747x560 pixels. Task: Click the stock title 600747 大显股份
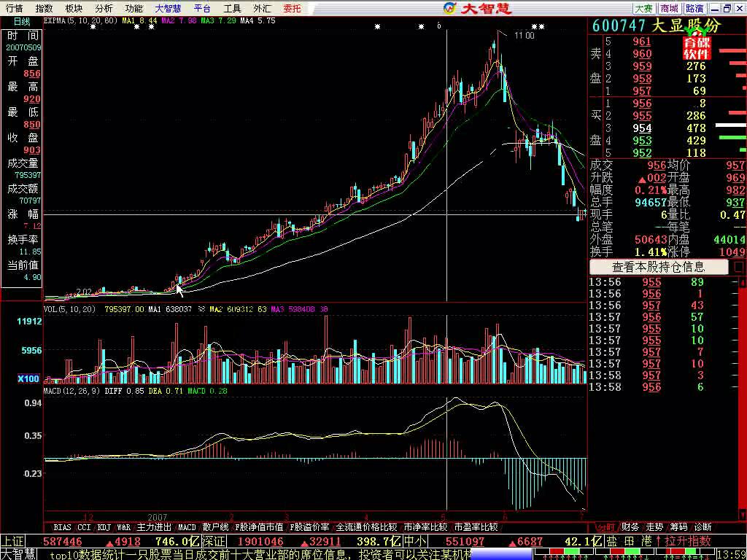657,26
